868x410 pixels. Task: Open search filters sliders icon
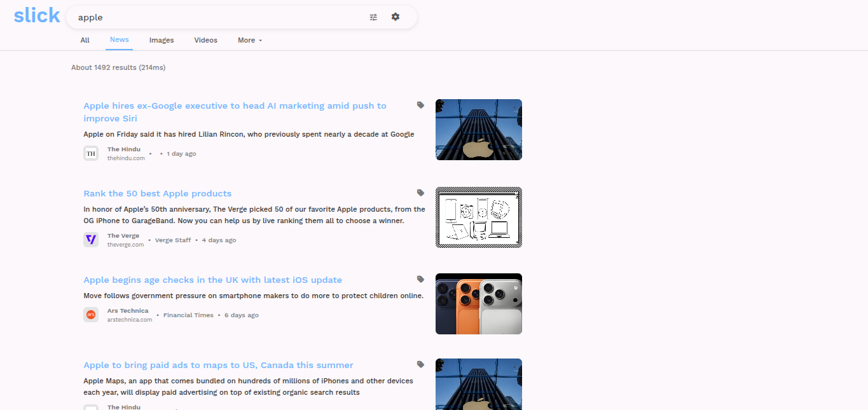click(373, 17)
